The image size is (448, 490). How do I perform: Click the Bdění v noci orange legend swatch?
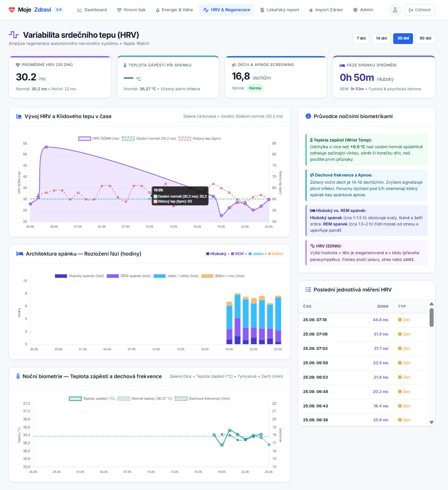click(207, 276)
